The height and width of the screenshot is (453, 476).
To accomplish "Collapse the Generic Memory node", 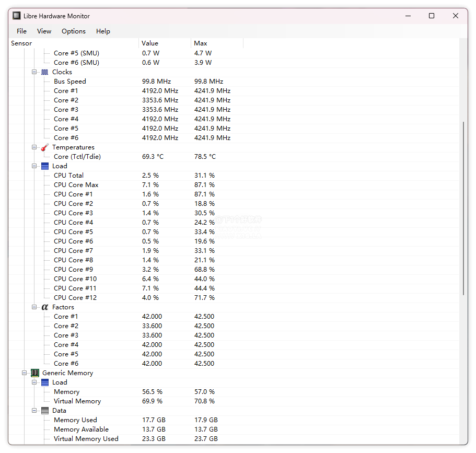I will (24, 373).
